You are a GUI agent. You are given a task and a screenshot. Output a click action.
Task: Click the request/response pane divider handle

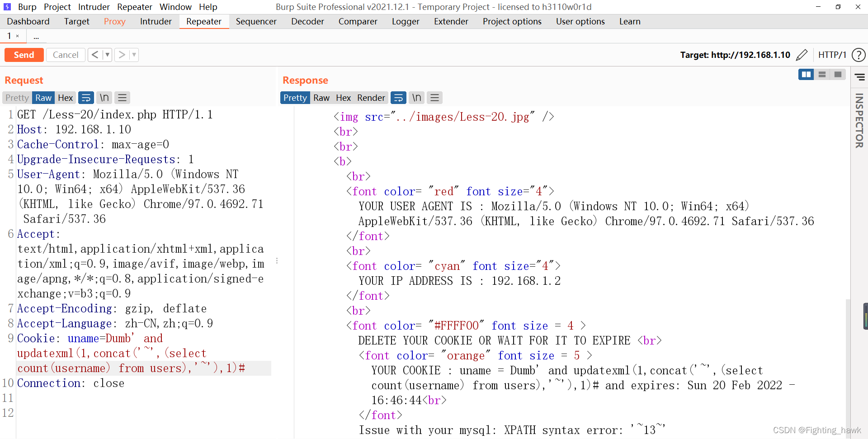[277, 261]
